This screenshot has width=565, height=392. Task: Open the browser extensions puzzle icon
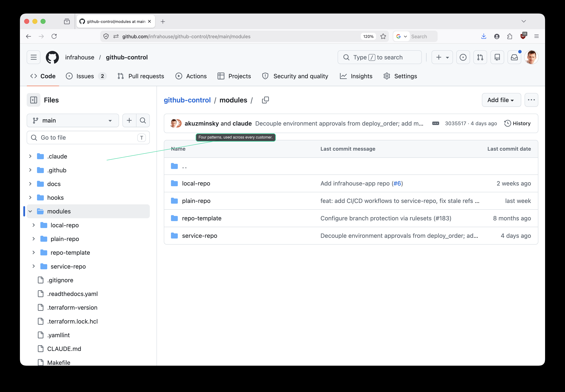(510, 36)
